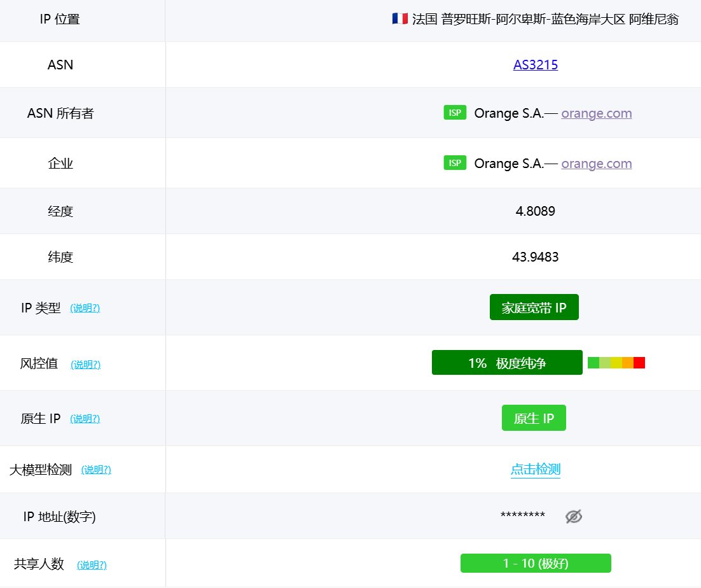
Task: Click the 共享人数 row label
Action: pos(39,564)
